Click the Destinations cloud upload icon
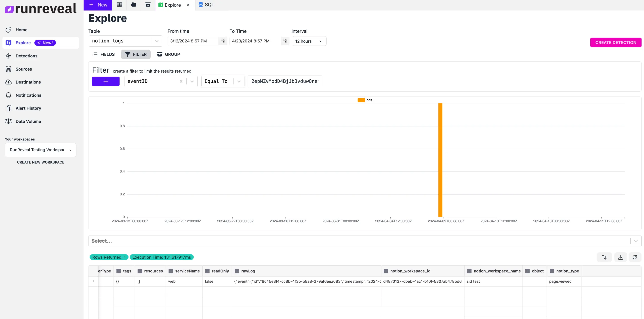644x319 pixels. (8, 82)
